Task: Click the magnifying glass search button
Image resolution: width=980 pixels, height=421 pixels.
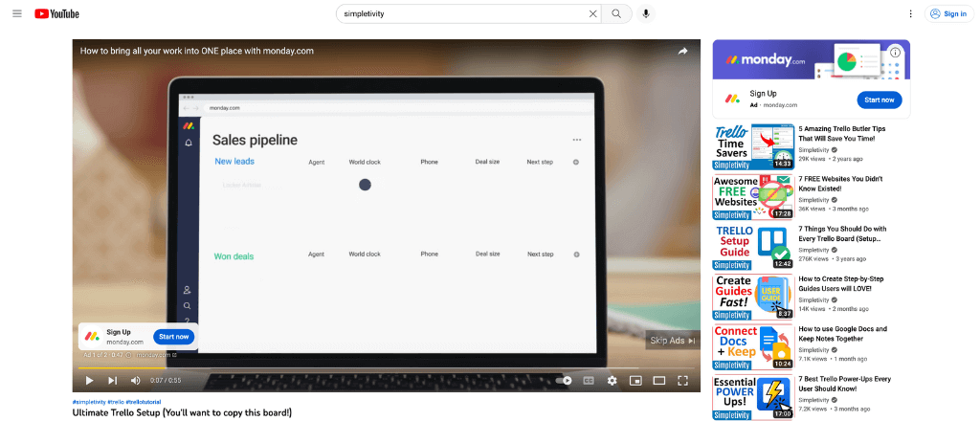Action: pyautogui.click(x=616, y=13)
